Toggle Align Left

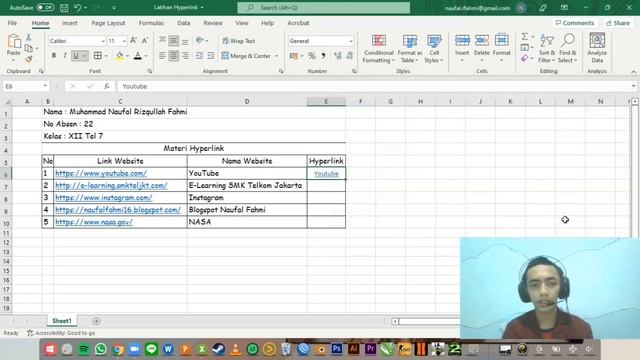[162, 56]
